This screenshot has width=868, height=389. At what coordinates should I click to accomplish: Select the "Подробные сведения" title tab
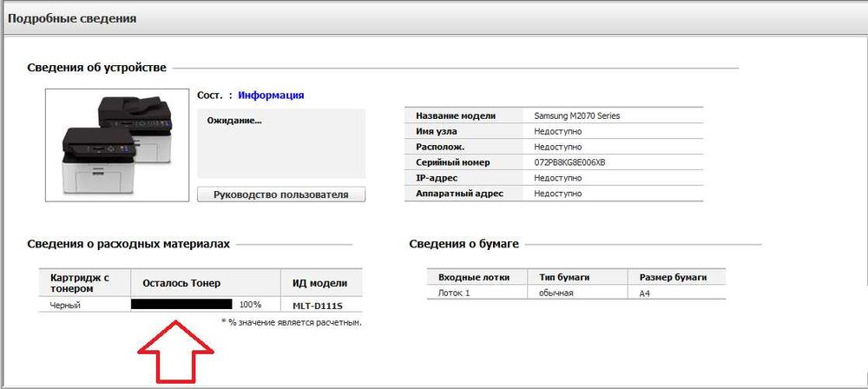click(x=71, y=17)
